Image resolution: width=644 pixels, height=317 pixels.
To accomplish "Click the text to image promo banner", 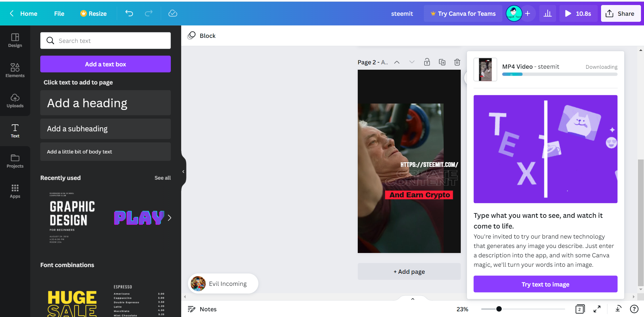I will pyautogui.click(x=545, y=149).
